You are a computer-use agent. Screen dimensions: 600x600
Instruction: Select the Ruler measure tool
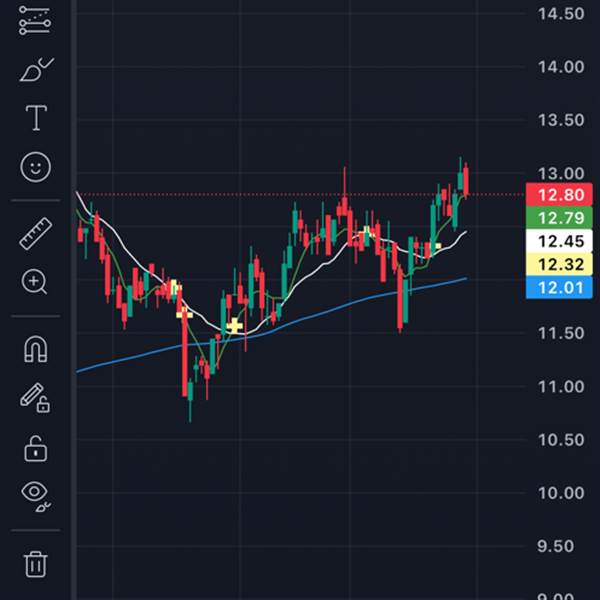pyautogui.click(x=36, y=233)
